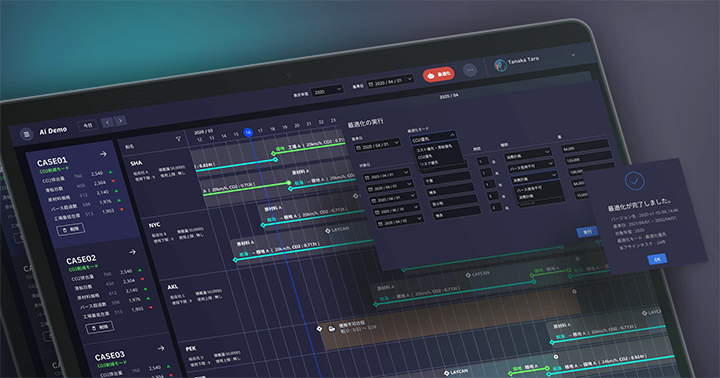720x378 pixels.
Task: Click the AI Demo app title
Action: (53, 131)
